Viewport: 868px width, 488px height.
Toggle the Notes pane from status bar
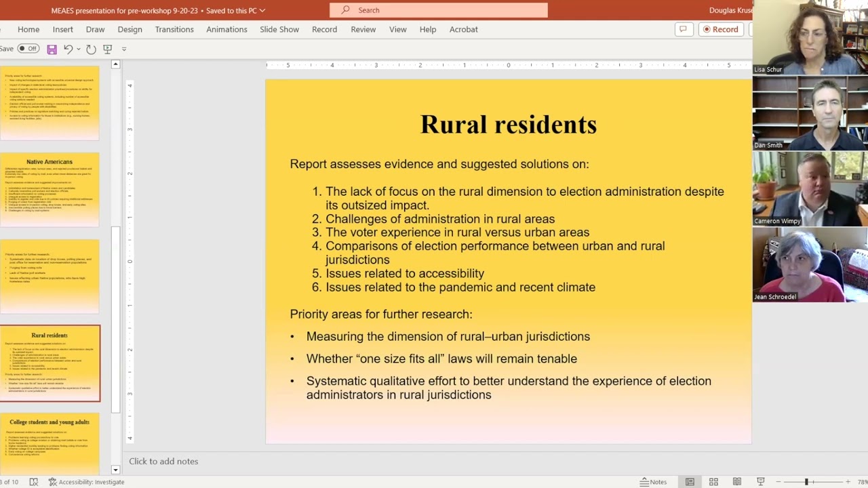654,482
